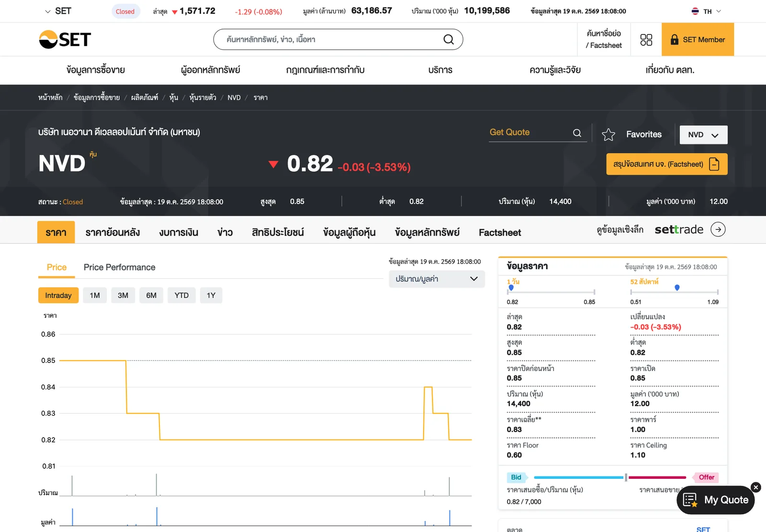Screen dimensions: 766x532
Task: Open the ผู้ออกหลักทรัพย์ main menu
Action: tap(211, 70)
